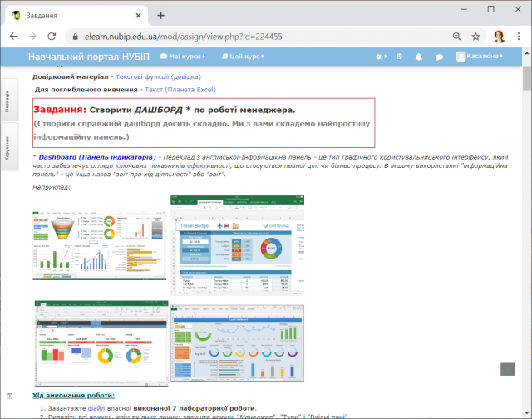Open the messages chat bubble icon
The width and height of the screenshot is (532, 419).
pos(439,57)
